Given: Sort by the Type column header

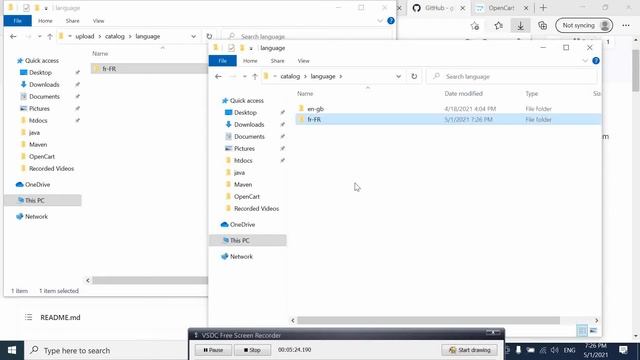Looking at the screenshot, I should pyautogui.click(x=531, y=93).
